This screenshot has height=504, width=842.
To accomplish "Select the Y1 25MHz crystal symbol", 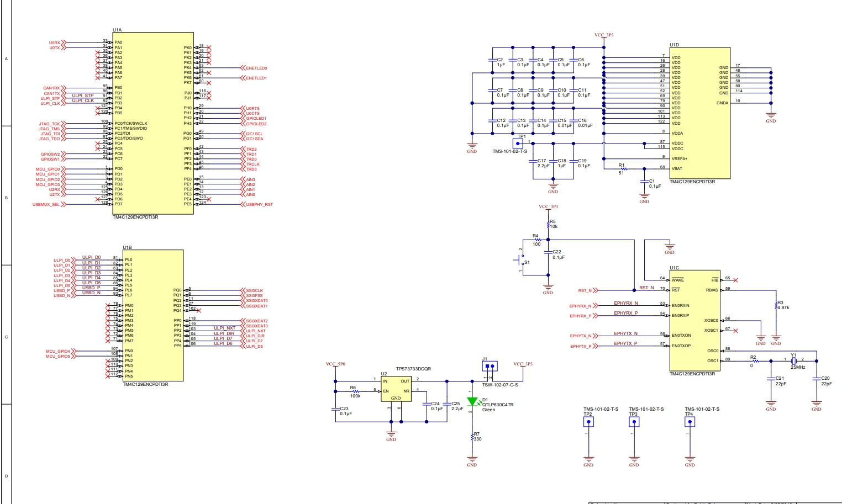I will pyautogui.click(x=793, y=360).
